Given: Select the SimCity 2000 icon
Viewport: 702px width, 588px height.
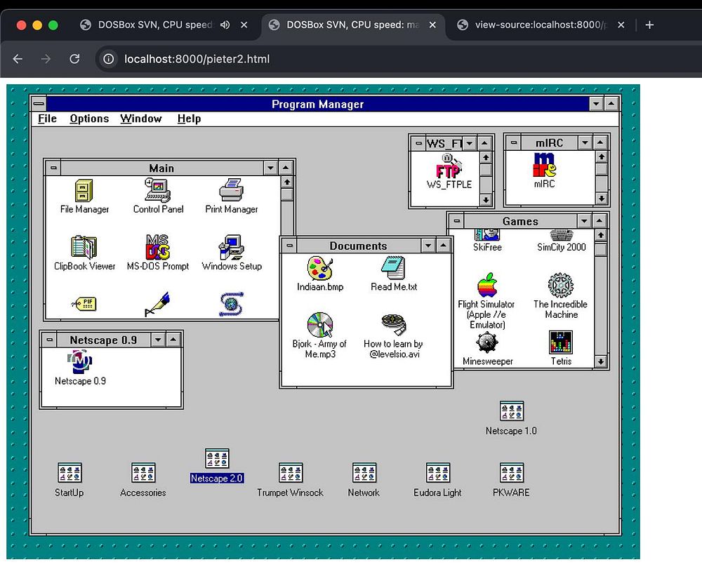Looking at the screenshot, I should (561, 235).
